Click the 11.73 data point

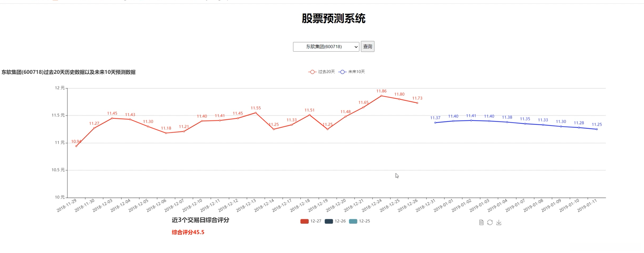coord(418,103)
